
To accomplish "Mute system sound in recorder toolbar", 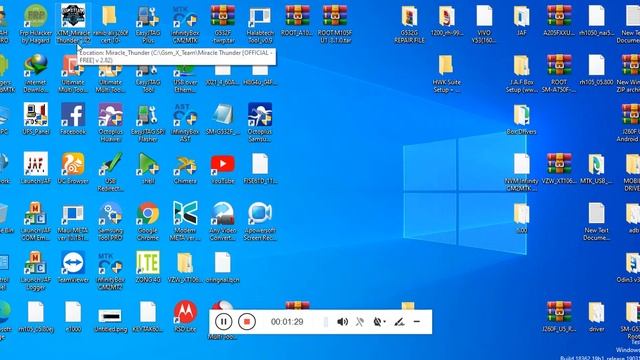I will pos(342,322).
